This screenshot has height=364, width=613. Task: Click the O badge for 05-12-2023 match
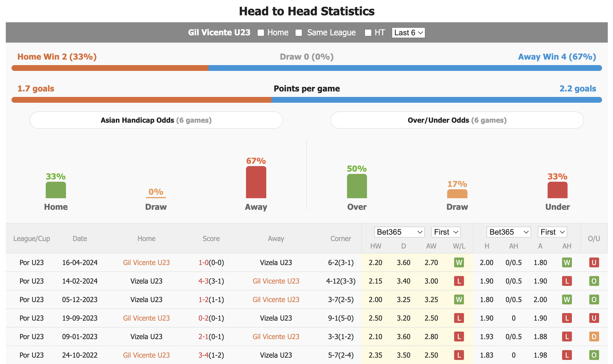coord(594,299)
